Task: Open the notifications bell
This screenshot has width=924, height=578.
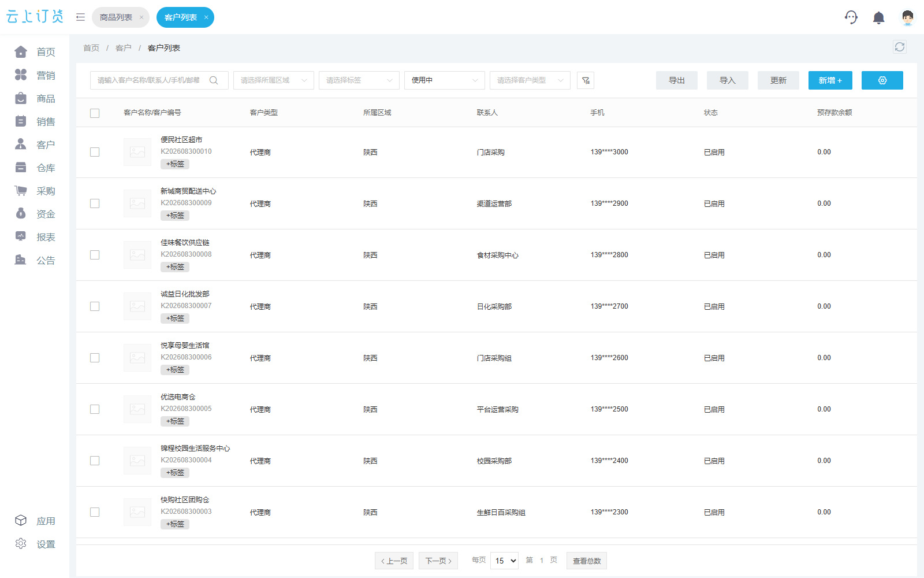Action: coord(879,17)
